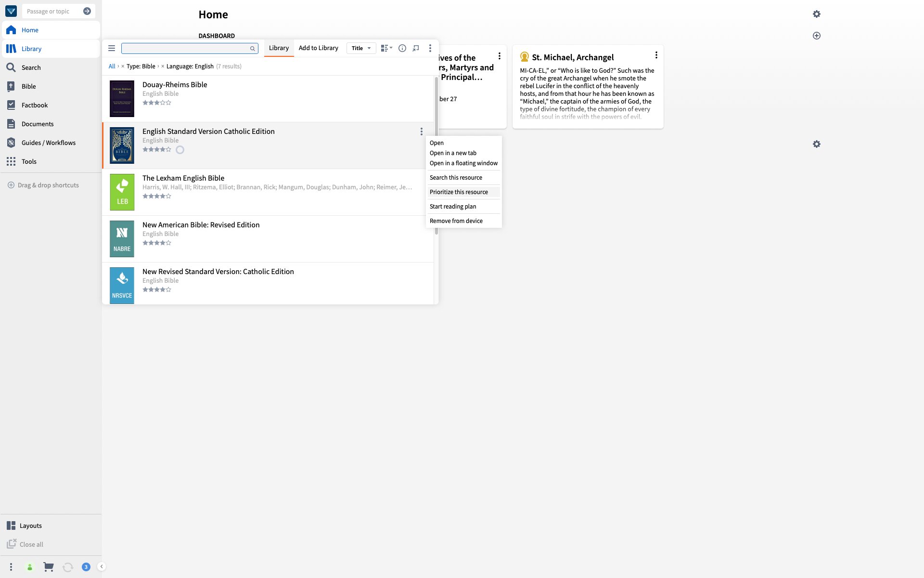Choose Prioritize this resource
This screenshot has height=578, width=924.
click(x=464, y=192)
